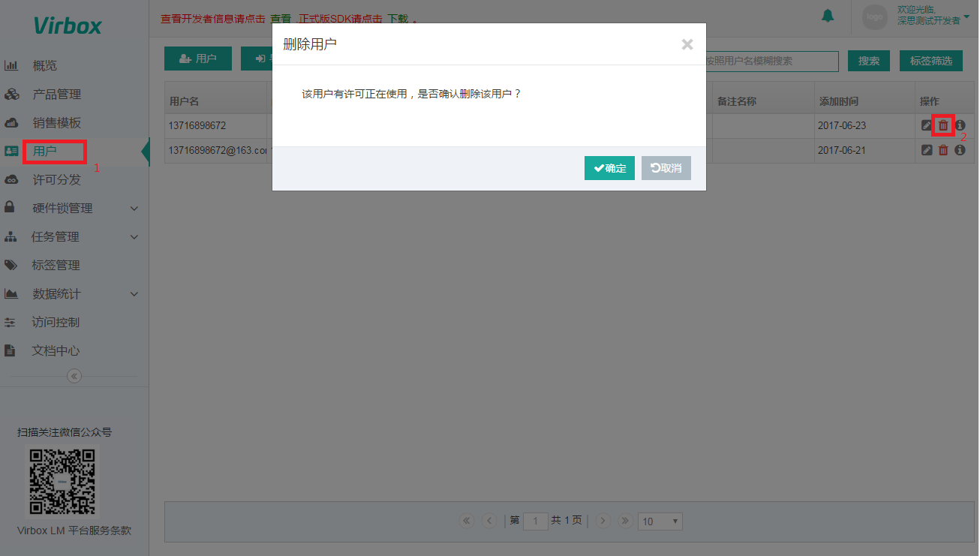Image resolution: width=980 pixels, height=556 pixels.
Task: Click the 添加时间 column header
Action: [x=839, y=101]
